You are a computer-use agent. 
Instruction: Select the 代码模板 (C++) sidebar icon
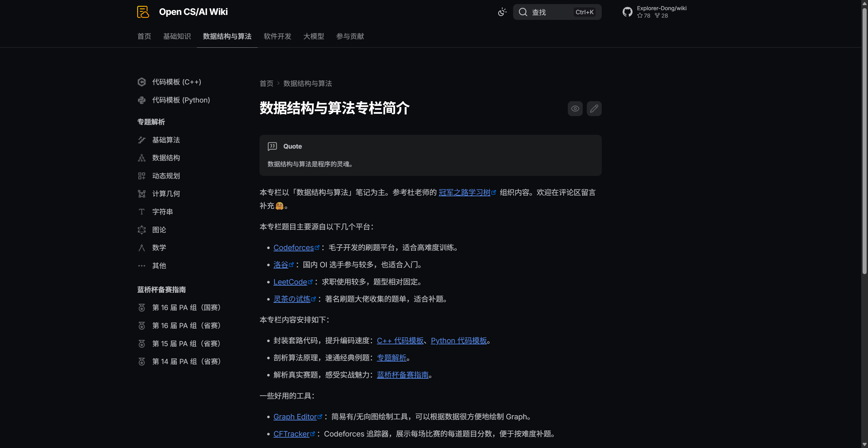(142, 82)
